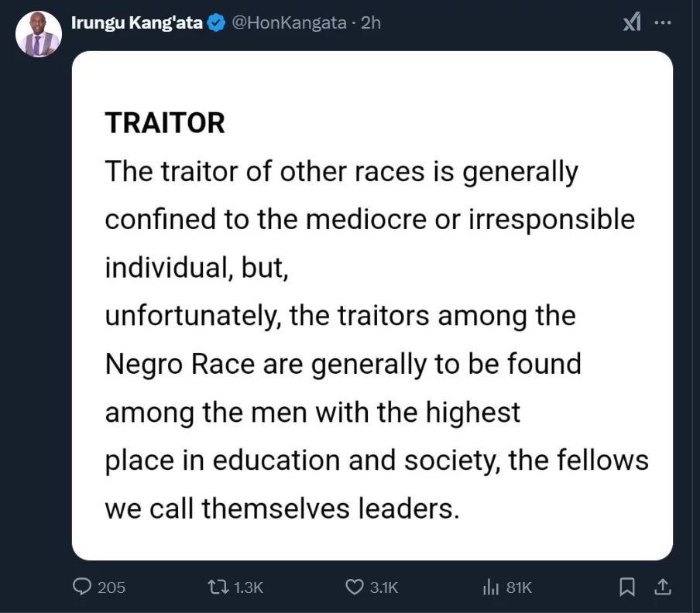Click the author's profile picture

click(x=38, y=34)
